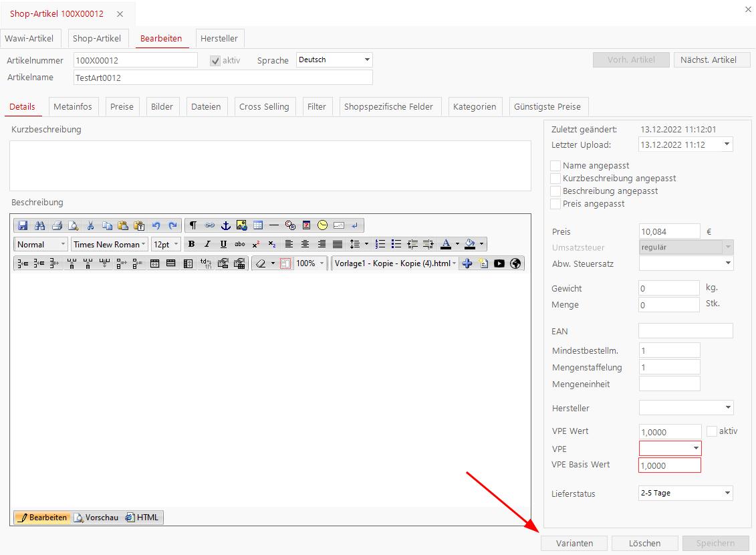Check the 'Preis angepasst' box
The height and width of the screenshot is (555, 756).
click(555, 204)
